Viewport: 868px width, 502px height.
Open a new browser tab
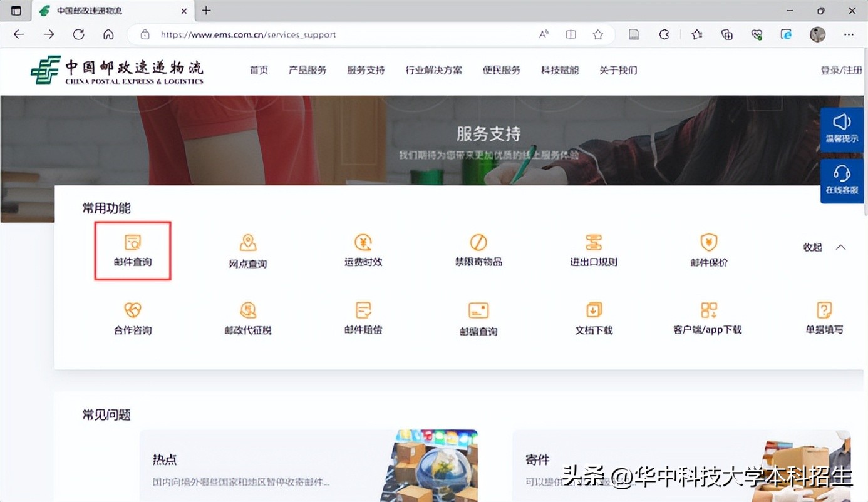[206, 11]
